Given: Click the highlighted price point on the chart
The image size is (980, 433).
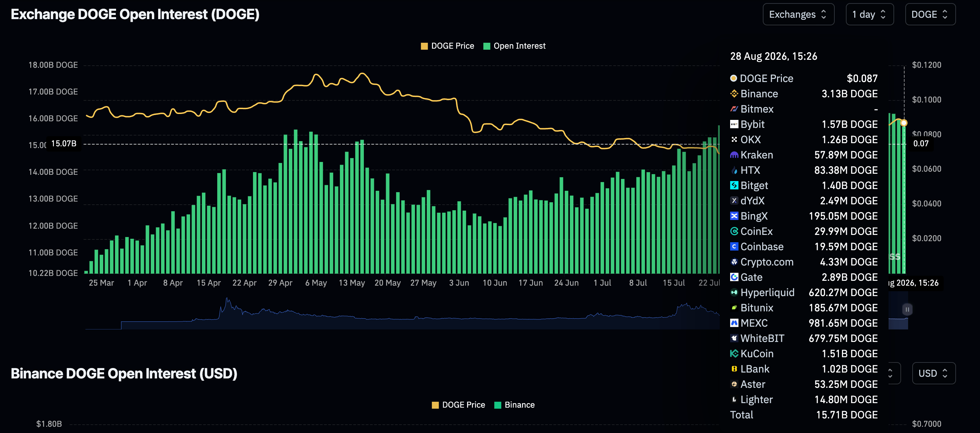Looking at the screenshot, I should [x=904, y=123].
